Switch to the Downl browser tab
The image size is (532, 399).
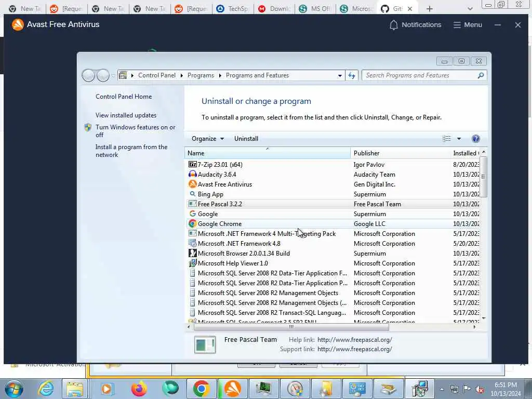(x=274, y=9)
